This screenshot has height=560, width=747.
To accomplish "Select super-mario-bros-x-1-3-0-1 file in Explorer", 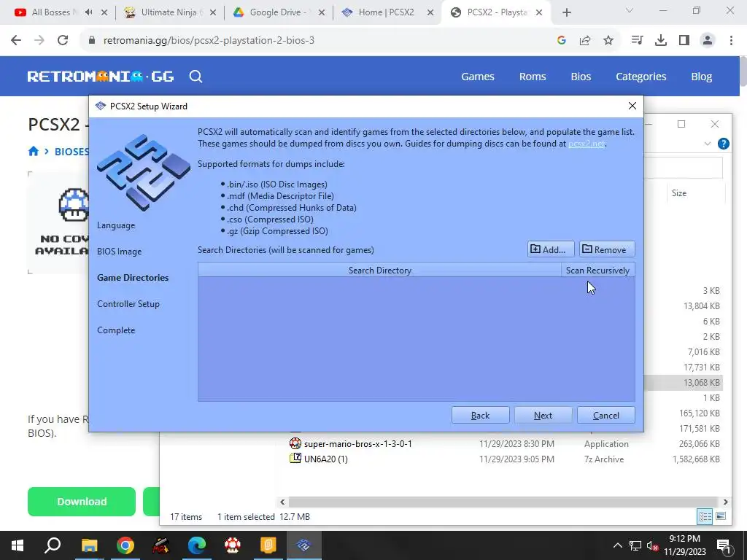I will (357, 444).
